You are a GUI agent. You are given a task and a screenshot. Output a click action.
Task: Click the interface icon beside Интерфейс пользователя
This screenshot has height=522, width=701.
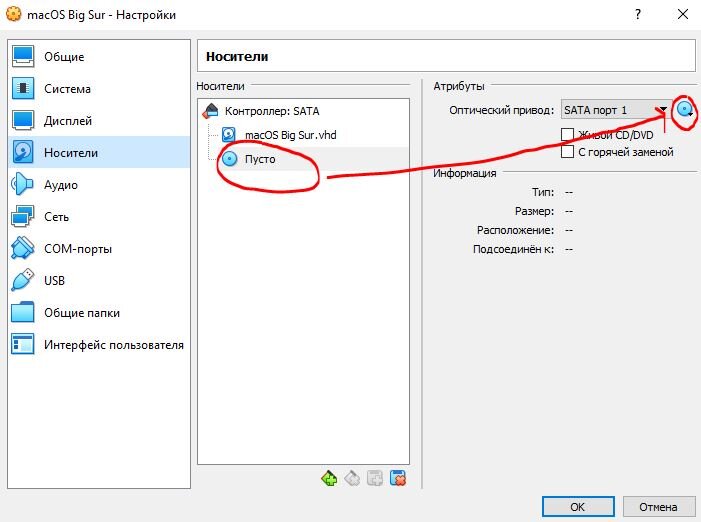point(23,344)
